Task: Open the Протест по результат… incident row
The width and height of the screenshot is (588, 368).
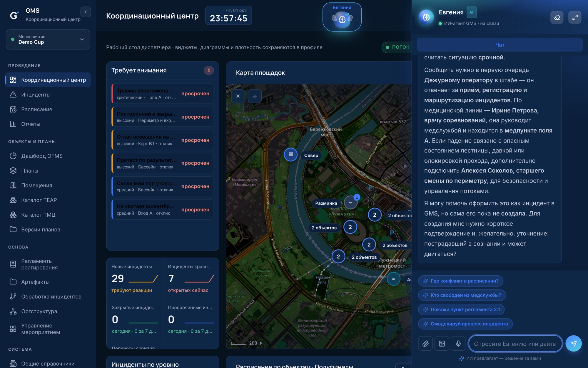Action: point(163,163)
